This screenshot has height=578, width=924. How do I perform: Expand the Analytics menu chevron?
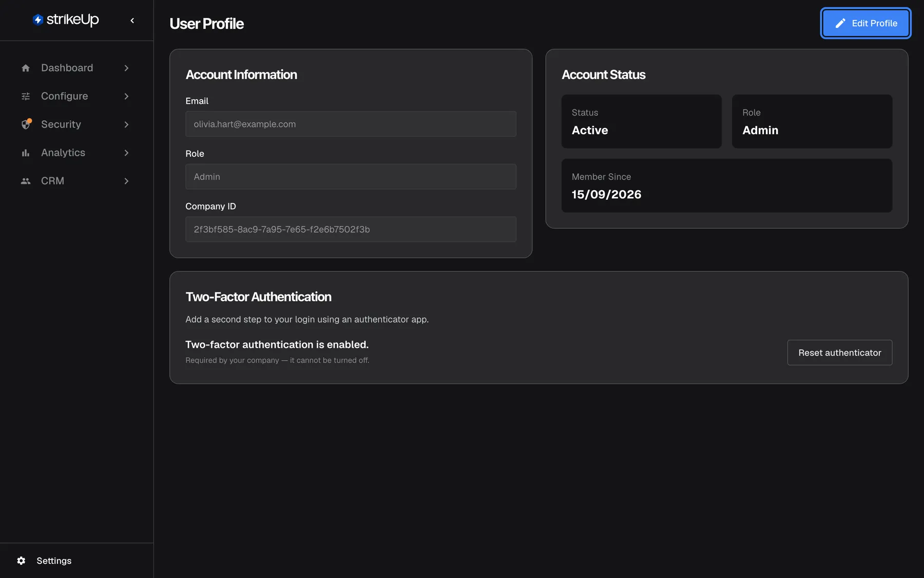(126, 153)
